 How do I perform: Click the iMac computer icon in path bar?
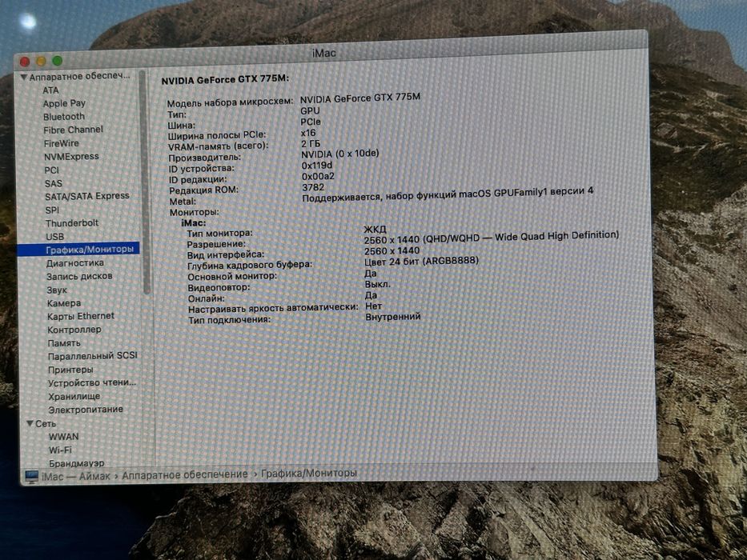(x=31, y=476)
